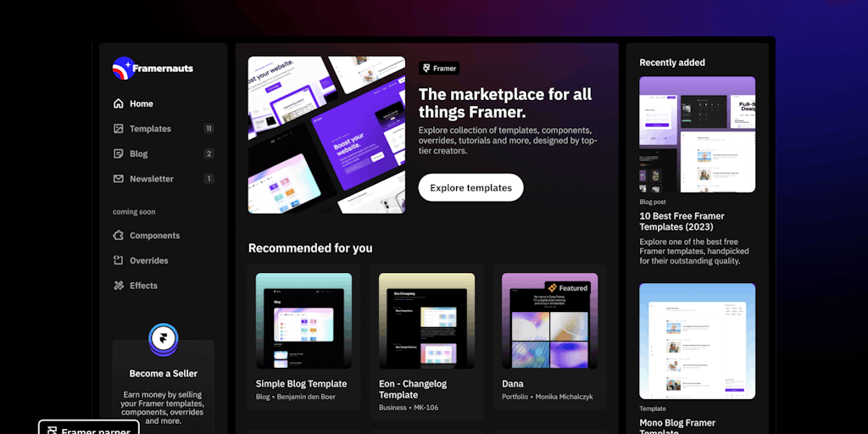The image size is (868, 434).
Task: Click the Components puzzle icon
Action: coord(119,236)
